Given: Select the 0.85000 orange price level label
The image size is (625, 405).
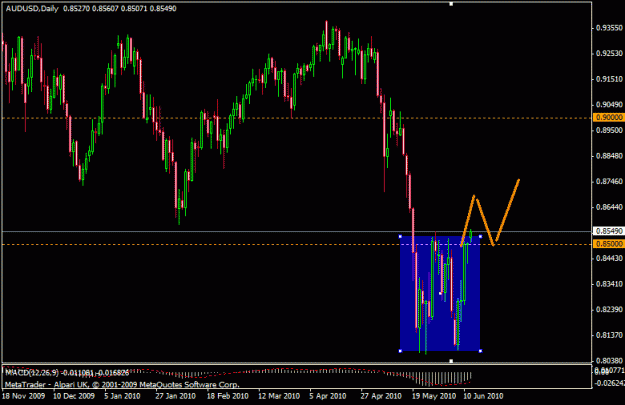Looking at the screenshot, I should [x=609, y=244].
